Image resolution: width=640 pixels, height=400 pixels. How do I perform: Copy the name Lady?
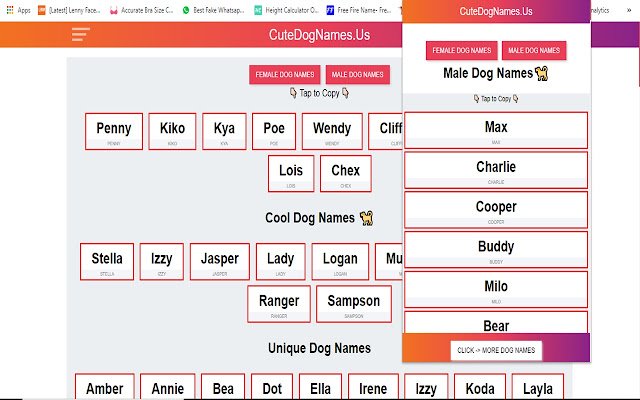click(x=280, y=262)
